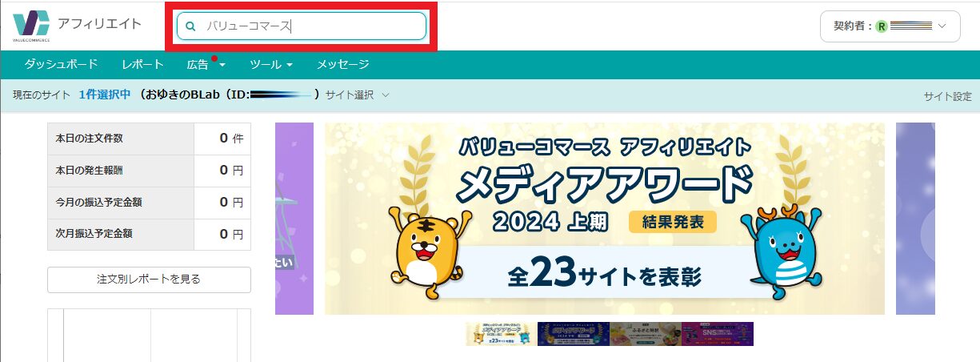Viewport: 980px width, 362px height.
Task: Open the メディアアワード 2024 上期 main banner
Action: (x=605, y=219)
